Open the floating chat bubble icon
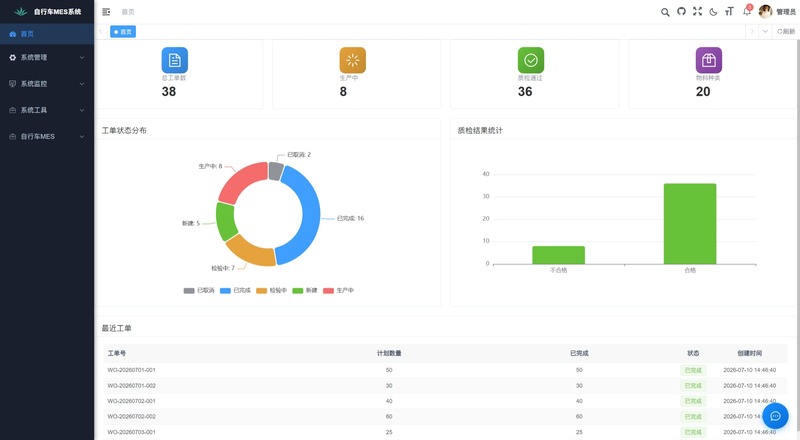Image resolution: width=800 pixels, height=440 pixels. point(775,416)
